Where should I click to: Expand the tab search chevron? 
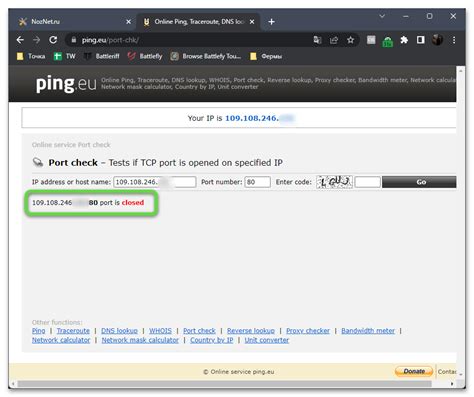382,16
